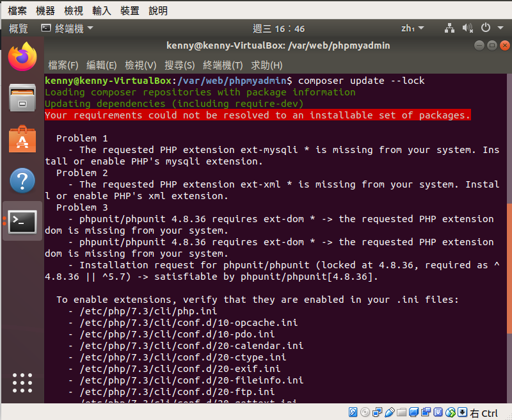
Task: Open the 輸入 menu in VirtualBox
Action: (x=102, y=11)
